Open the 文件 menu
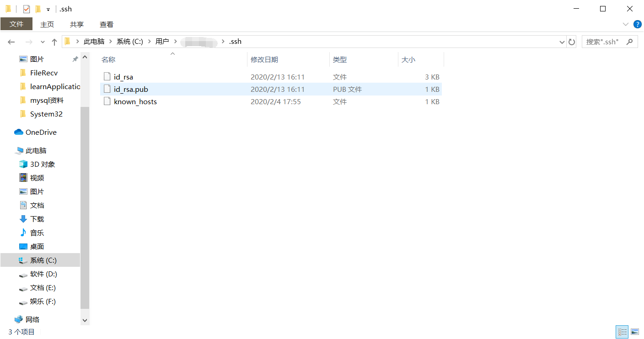The height and width of the screenshot is (339, 644). 16,24
